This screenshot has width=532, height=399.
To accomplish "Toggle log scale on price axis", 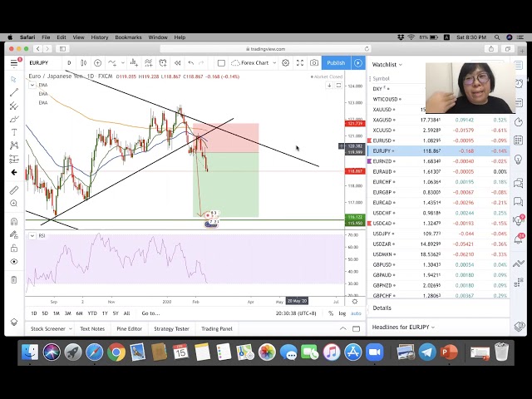I will tap(342, 313).
